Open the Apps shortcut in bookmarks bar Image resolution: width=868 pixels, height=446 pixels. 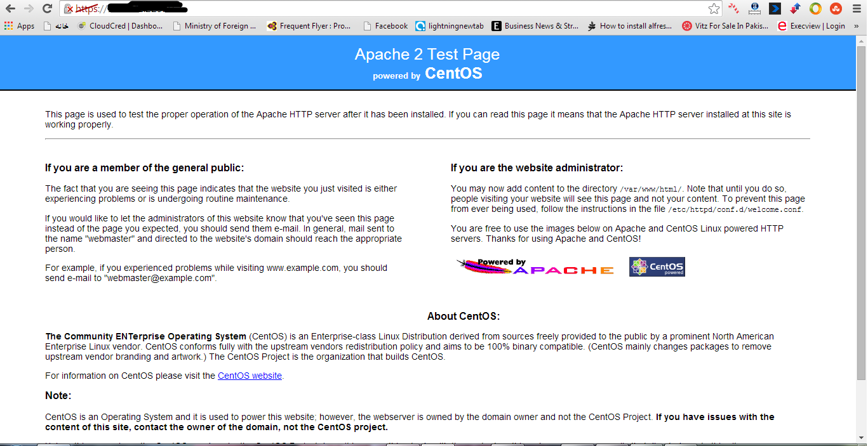tap(19, 26)
